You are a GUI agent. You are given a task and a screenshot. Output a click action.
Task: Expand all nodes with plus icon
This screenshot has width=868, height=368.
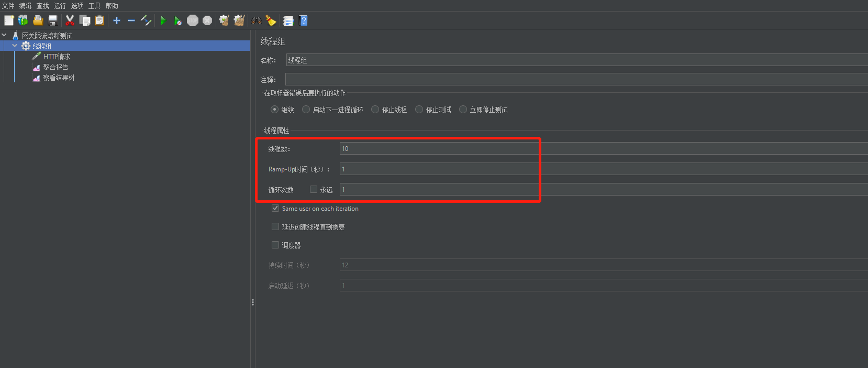(x=117, y=20)
